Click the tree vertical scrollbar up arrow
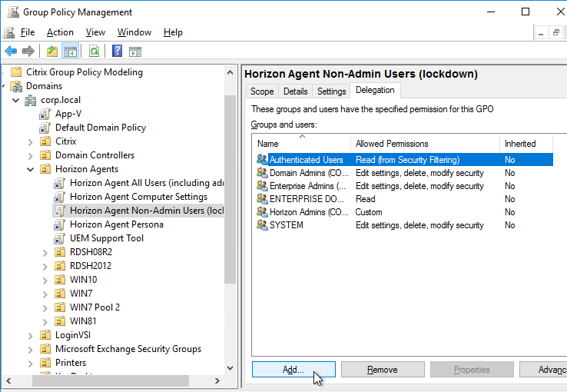 pos(230,72)
